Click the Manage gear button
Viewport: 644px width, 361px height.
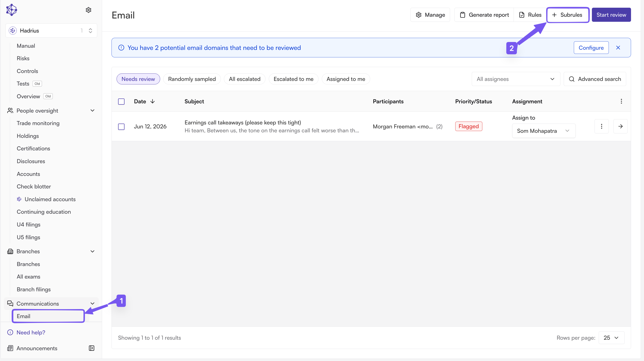click(x=430, y=15)
